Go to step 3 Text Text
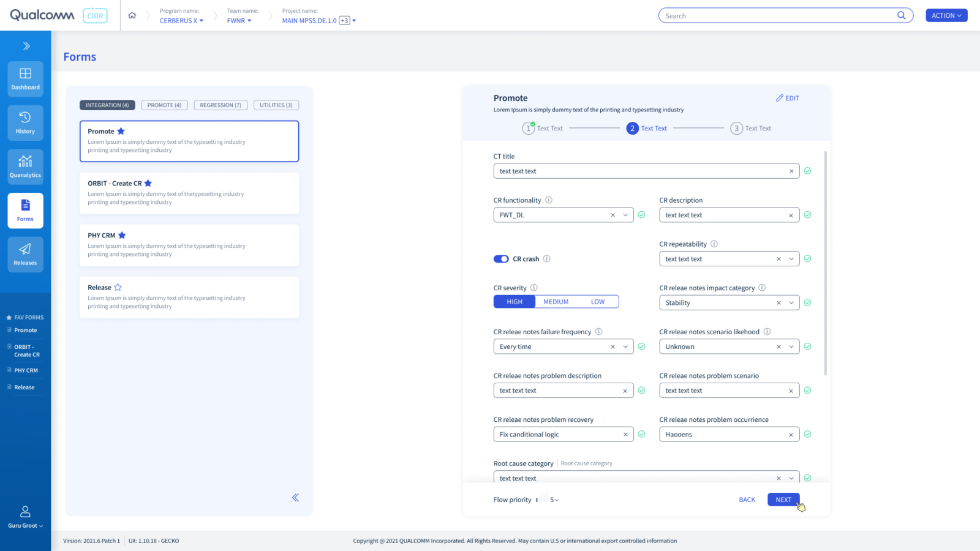This screenshot has width=980, height=551. (x=751, y=129)
